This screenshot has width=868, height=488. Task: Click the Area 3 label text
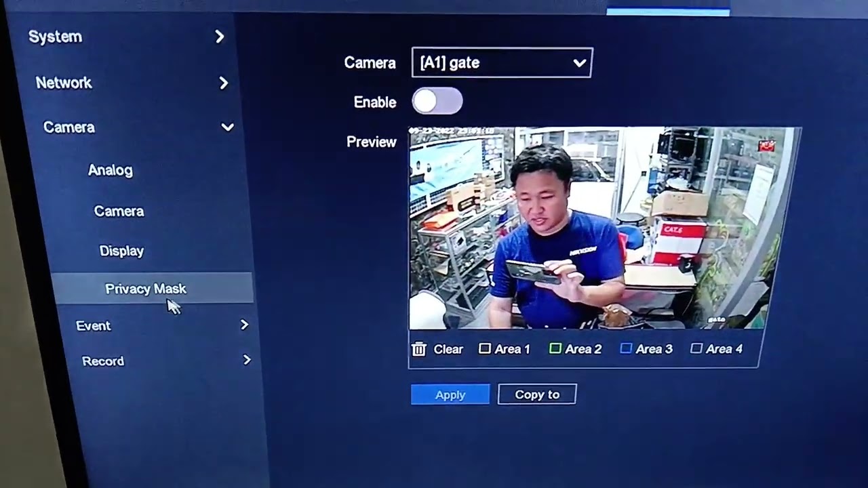(x=654, y=349)
